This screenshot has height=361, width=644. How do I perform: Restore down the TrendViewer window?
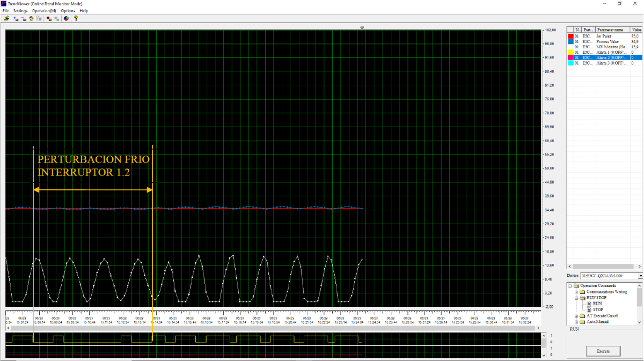pos(619,3)
